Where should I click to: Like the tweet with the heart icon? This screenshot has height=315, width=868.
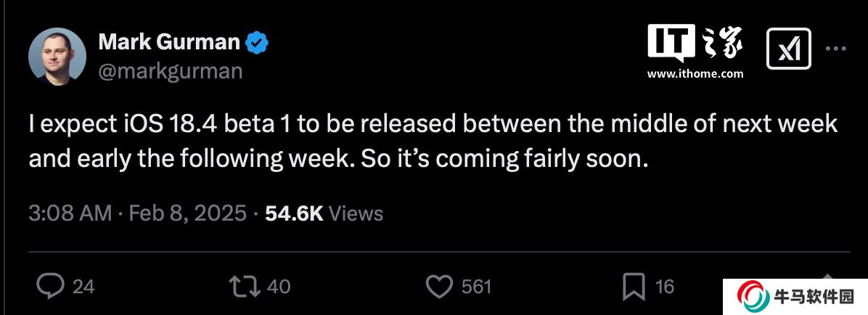click(438, 287)
